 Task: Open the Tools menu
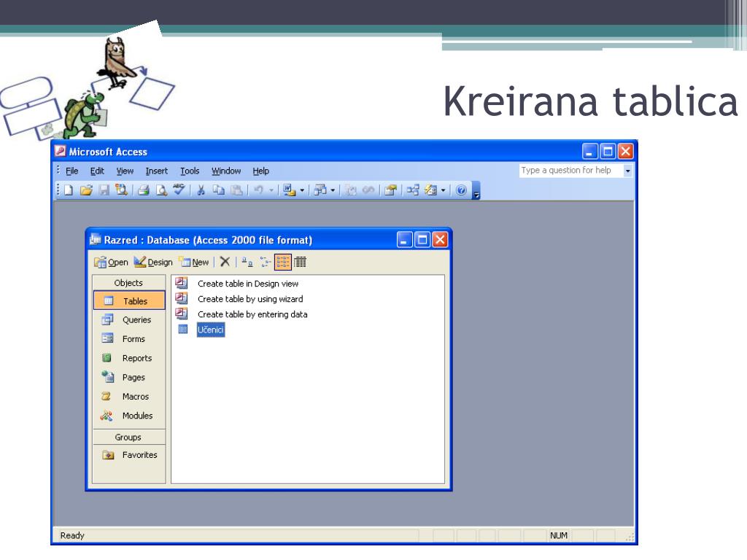tap(190, 171)
